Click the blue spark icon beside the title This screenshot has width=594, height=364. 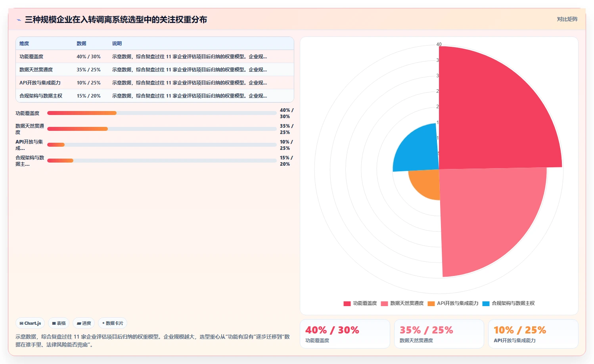[x=19, y=20]
